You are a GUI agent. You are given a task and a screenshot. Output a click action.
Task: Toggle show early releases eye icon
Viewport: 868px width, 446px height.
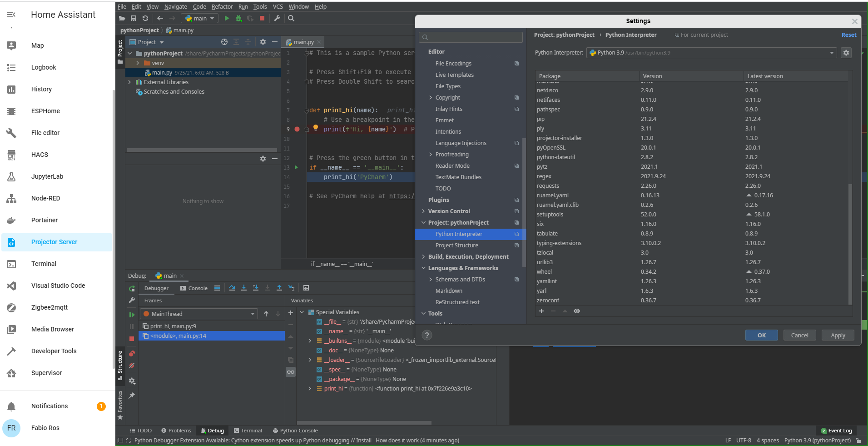coord(577,311)
